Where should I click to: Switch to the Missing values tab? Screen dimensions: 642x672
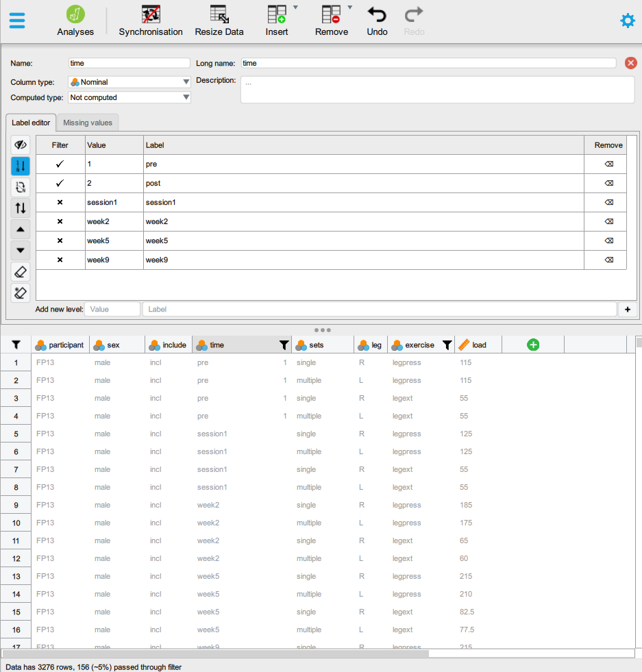tap(88, 123)
